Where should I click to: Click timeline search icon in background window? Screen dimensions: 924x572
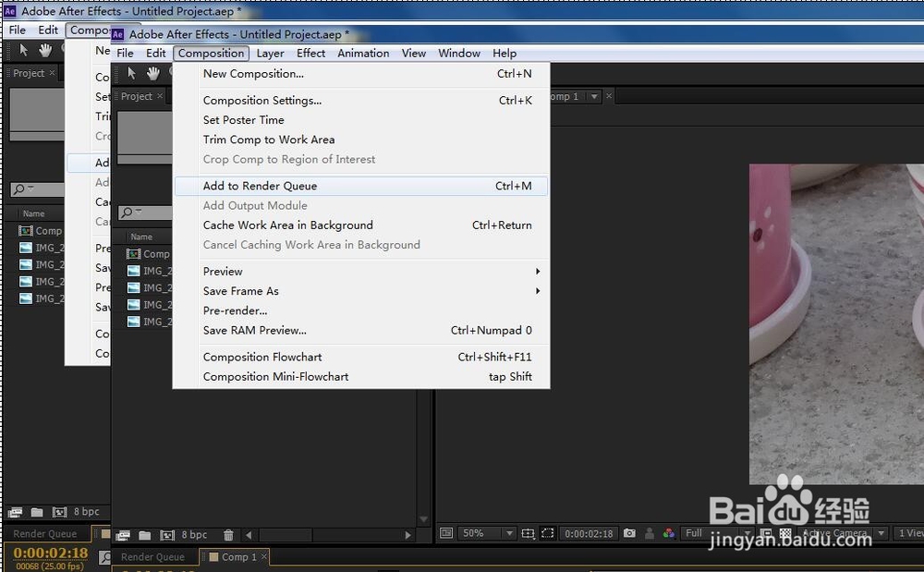coord(105,556)
